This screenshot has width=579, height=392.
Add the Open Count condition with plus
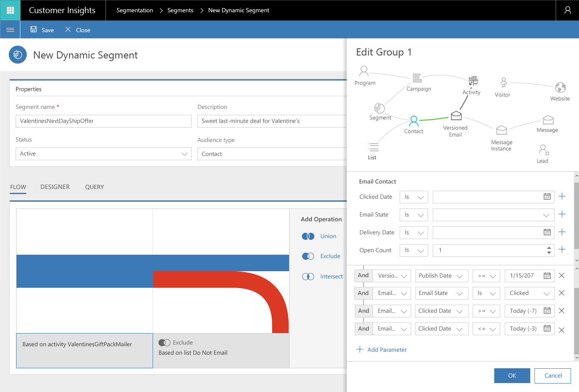[562, 250]
